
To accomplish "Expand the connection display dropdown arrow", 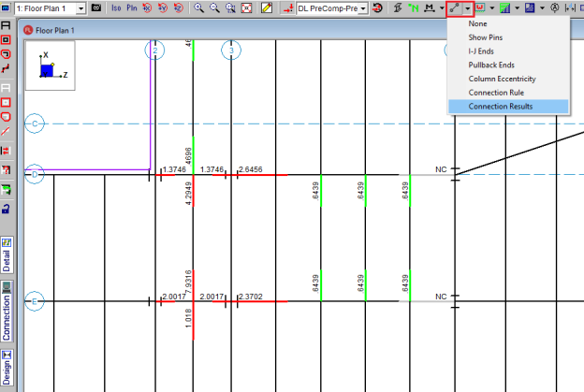I will pyautogui.click(x=468, y=7).
